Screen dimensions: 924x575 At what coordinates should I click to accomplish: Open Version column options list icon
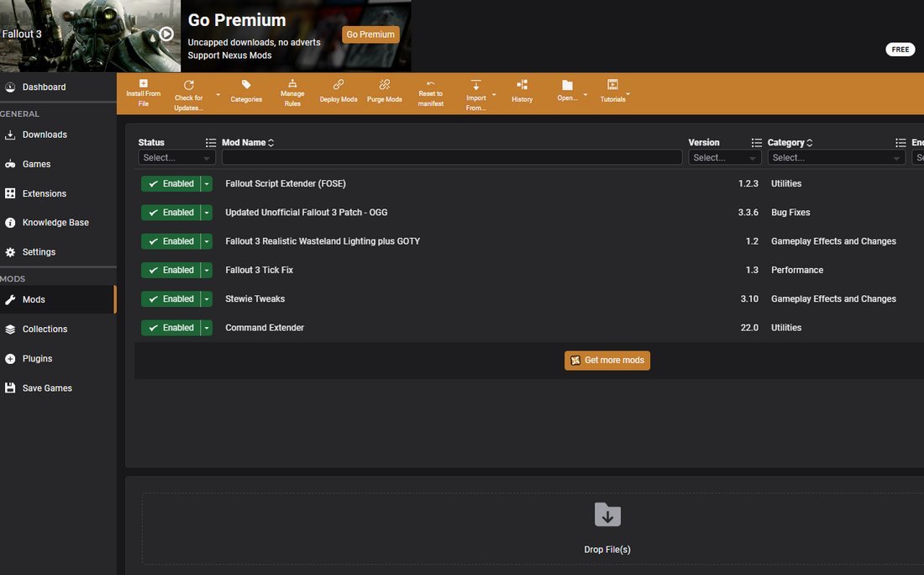pos(757,143)
